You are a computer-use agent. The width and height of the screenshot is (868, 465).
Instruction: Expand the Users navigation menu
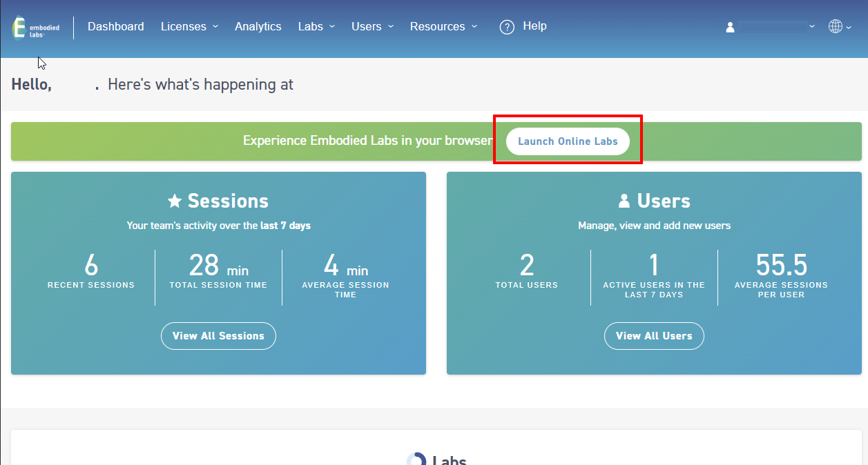click(372, 27)
